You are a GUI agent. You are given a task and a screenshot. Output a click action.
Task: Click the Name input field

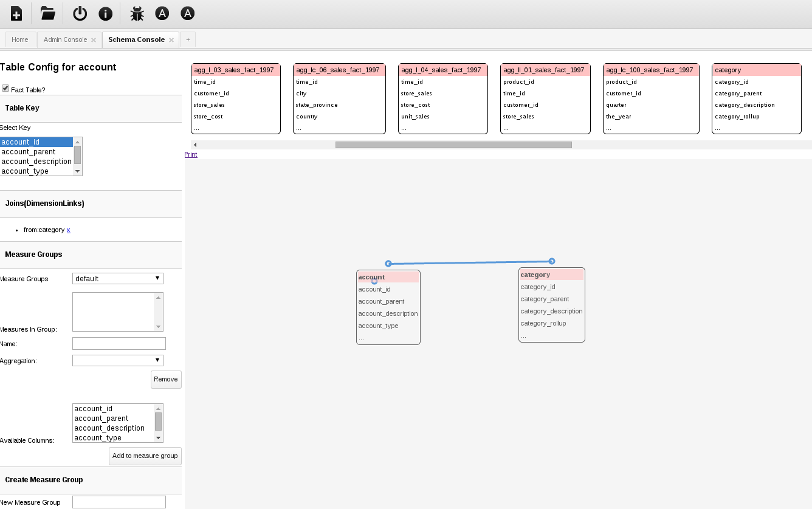(119, 343)
